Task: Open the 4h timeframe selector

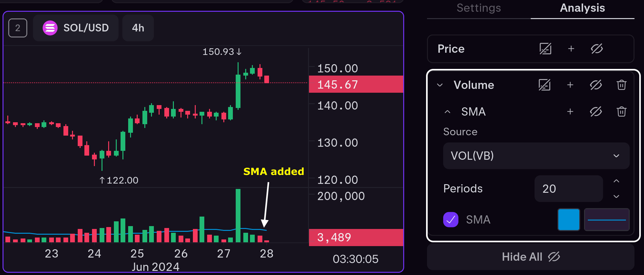Action: click(138, 28)
